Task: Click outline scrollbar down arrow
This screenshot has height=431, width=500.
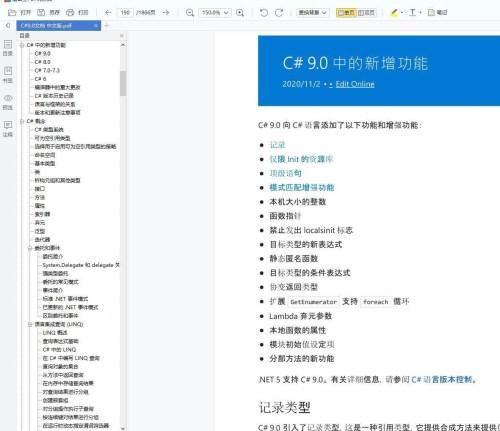Action: 123,428
